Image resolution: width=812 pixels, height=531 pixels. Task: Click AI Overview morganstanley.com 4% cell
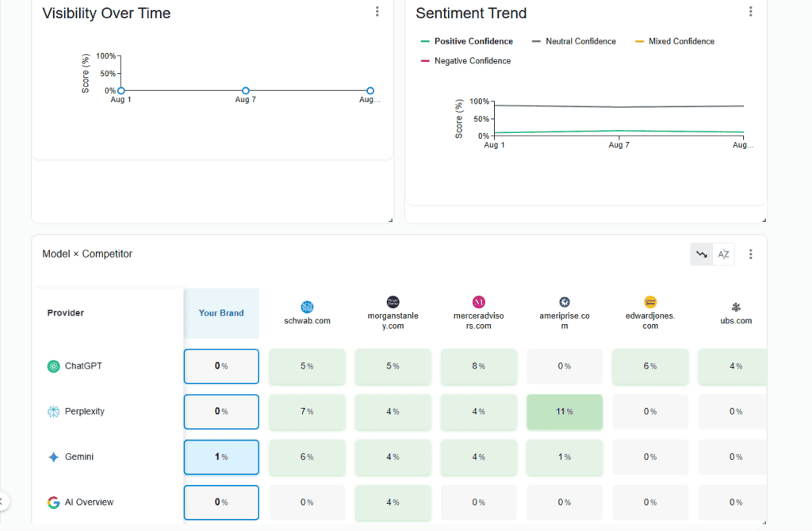(393, 502)
